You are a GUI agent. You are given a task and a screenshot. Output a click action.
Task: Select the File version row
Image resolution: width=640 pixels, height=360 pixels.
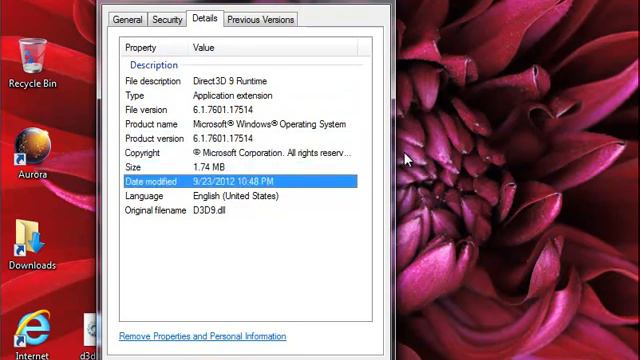[x=240, y=110]
